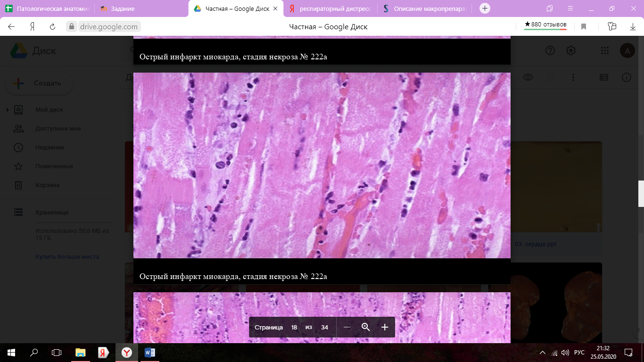Open File Explorer from the taskbar

(81, 352)
